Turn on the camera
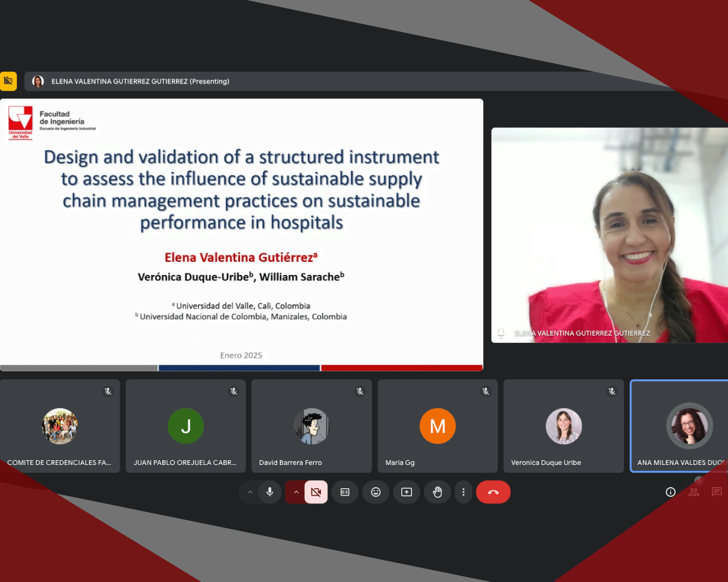The height and width of the screenshot is (582, 728). 316,492
